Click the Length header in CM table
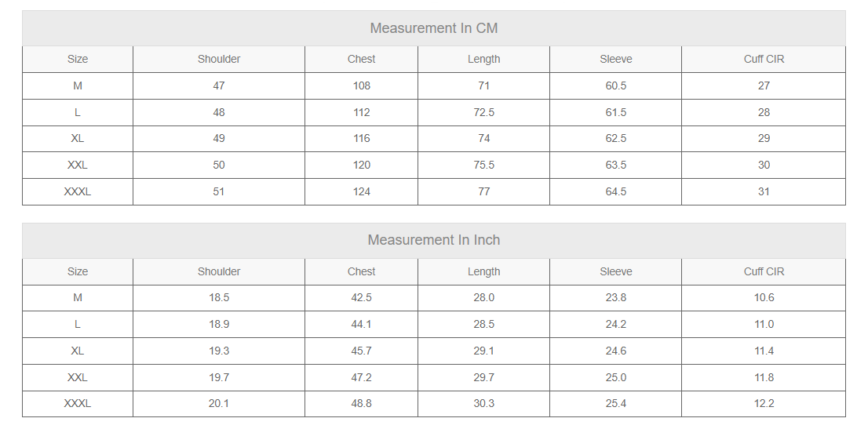868x440 pixels. (483, 60)
